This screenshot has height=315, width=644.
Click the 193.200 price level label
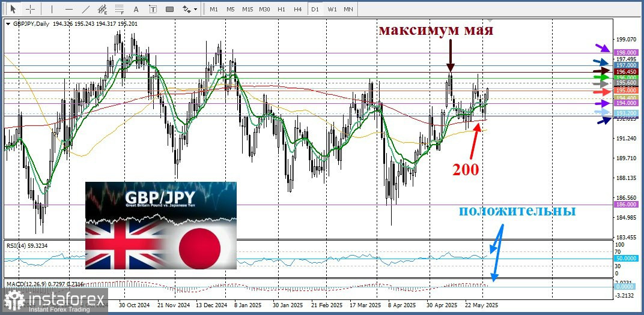pos(626,113)
